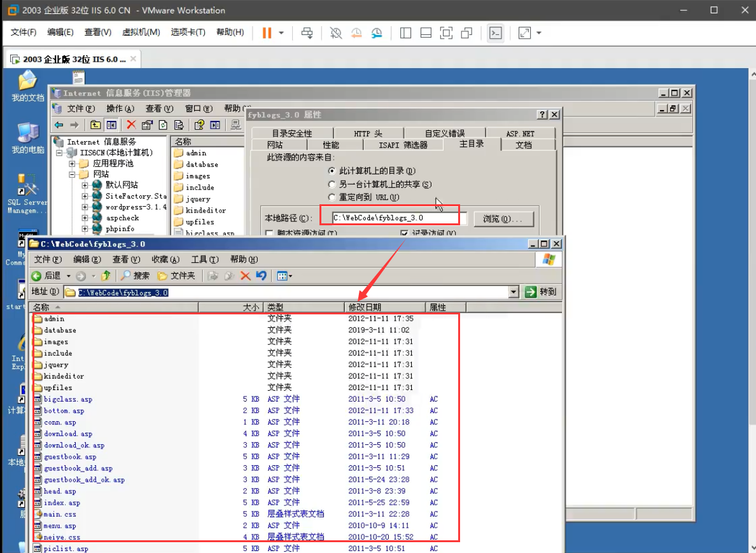Click the Up folder icon in Explorer toolbar

tap(106, 276)
